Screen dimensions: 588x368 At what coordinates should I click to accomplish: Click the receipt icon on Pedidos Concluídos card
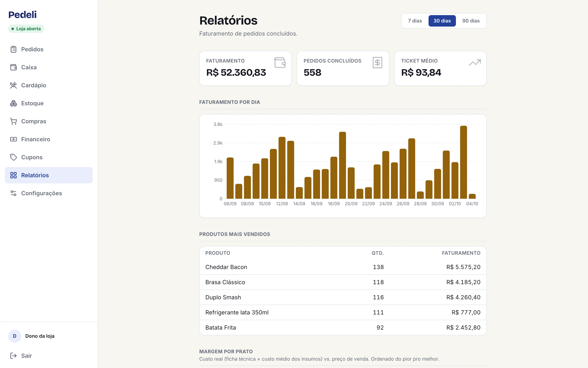[x=377, y=63]
